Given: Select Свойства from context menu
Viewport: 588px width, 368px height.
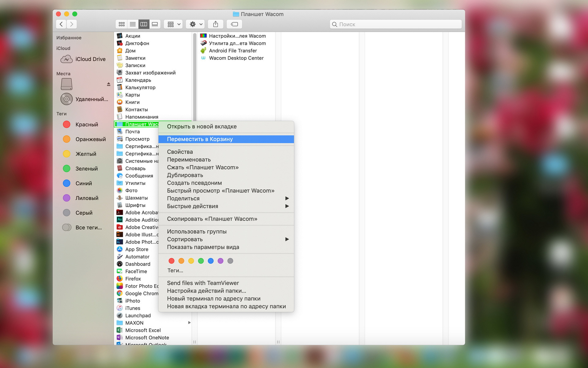Looking at the screenshot, I should 226,152.
